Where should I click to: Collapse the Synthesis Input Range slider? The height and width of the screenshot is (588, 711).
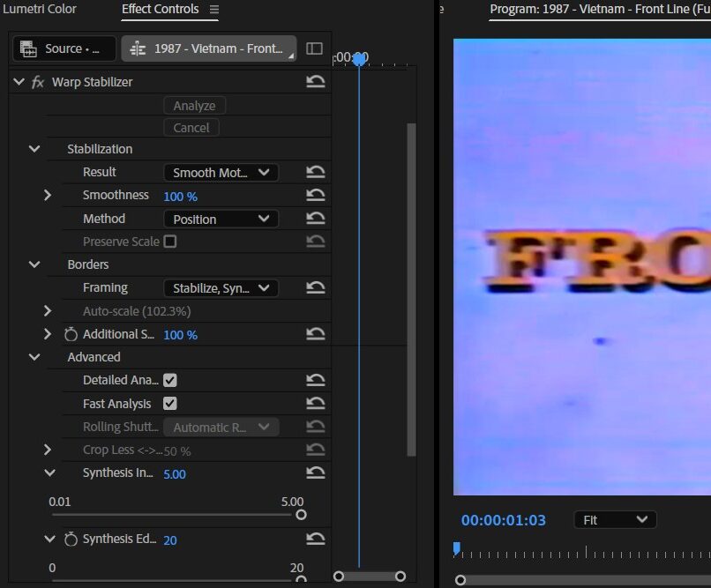(x=50, y=473)
